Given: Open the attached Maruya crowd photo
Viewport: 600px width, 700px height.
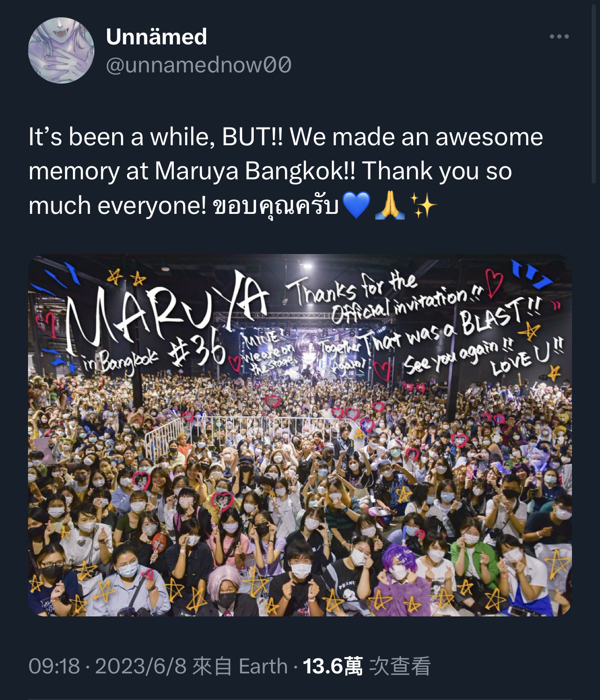Looking at the screenshot, I should point(300,435).
